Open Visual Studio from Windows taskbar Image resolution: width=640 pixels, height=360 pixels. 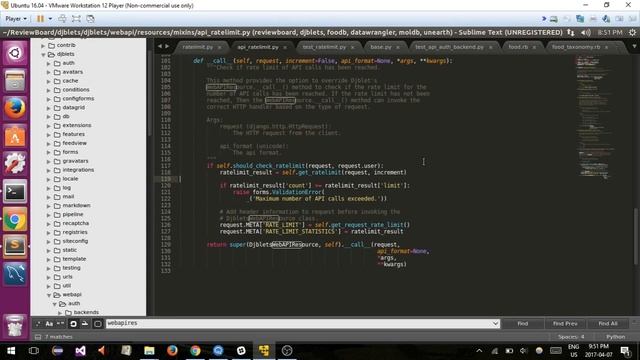pos(80,351)
